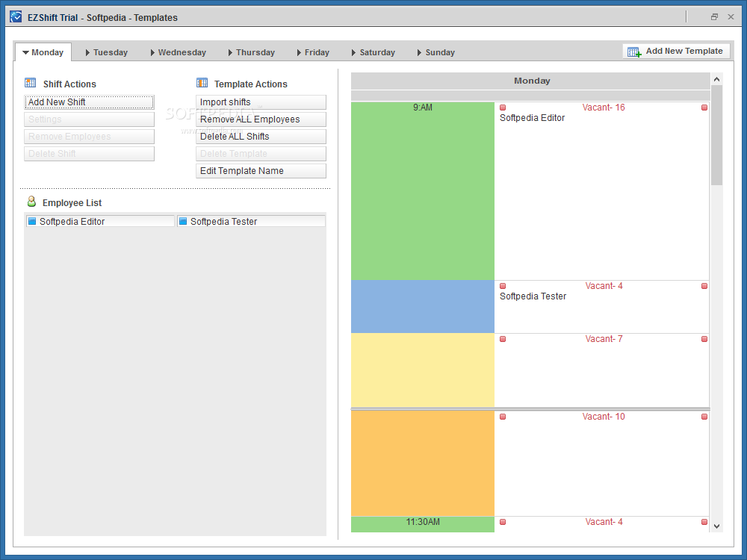Click the Import shifts button
The height and width of the screenshot is (560, 747).
coord(261,102)
